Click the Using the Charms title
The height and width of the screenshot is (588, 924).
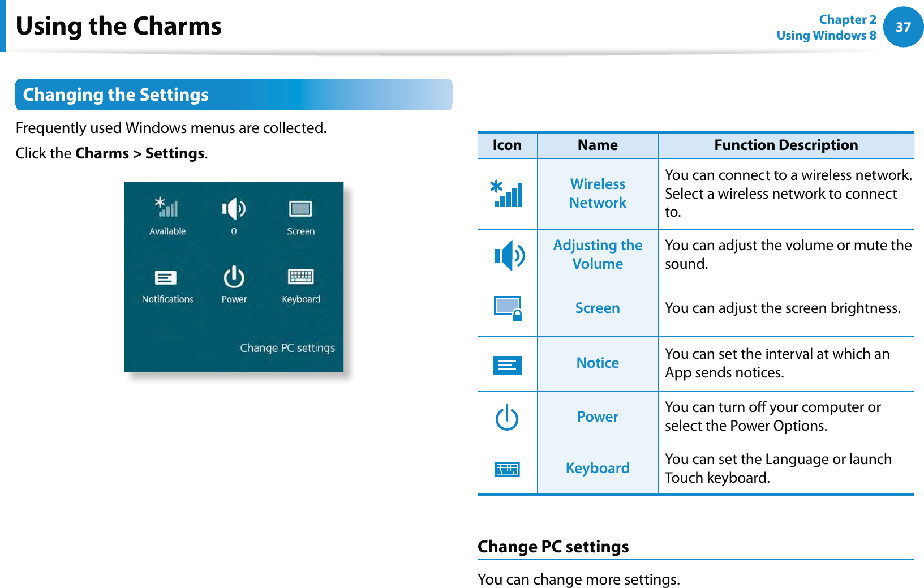118,26
